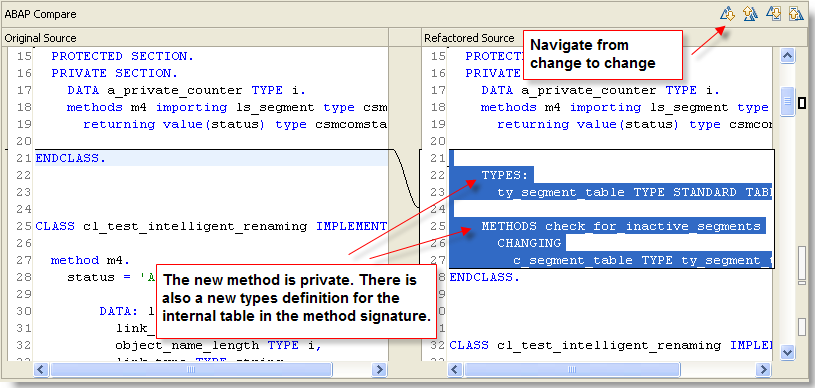Click 'DATA a_private_counter TYPE i.' in Original Source

click(186, 90)
